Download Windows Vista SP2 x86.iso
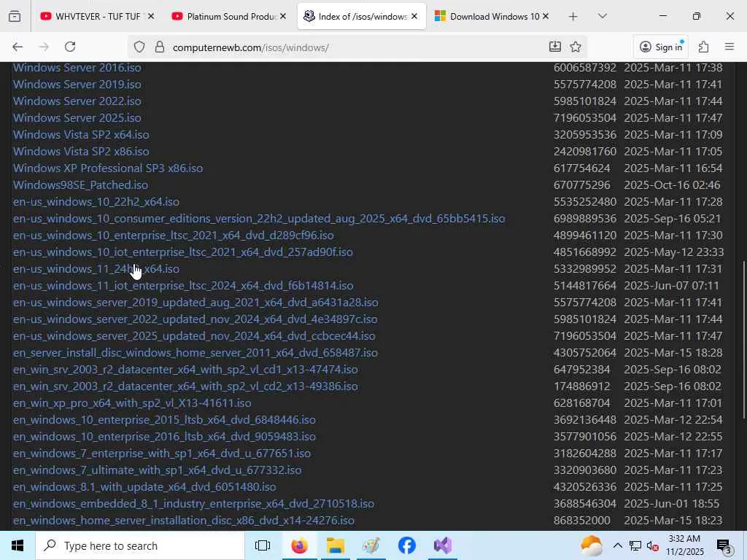This screenshot has width=747, height=560. (81, 152)
